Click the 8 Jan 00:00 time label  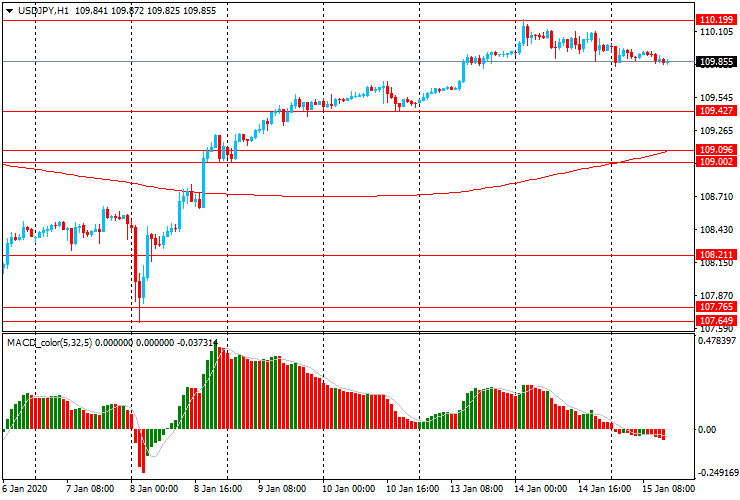click(154, 489)
